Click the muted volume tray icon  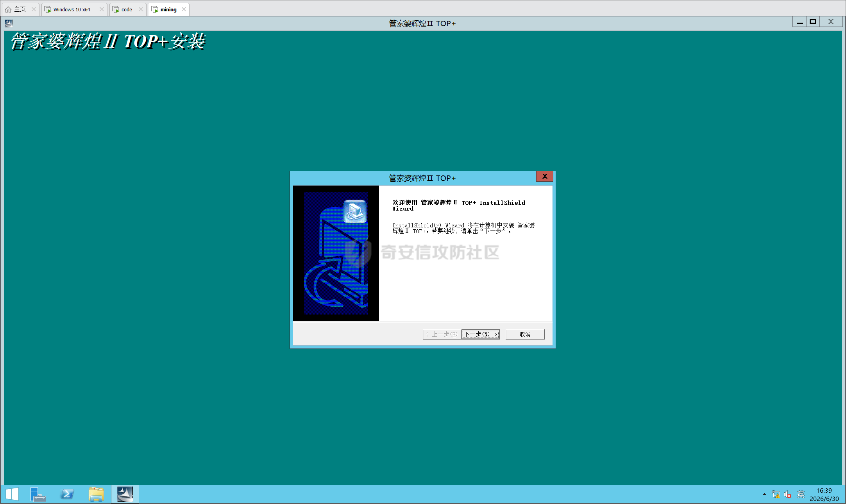788,495
